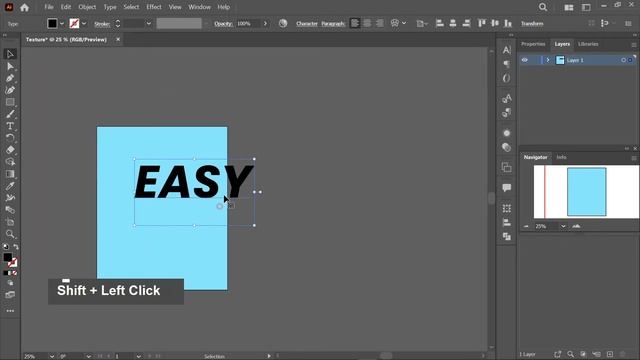This screenshot has width=640, height=360.
Task: Open the Transform link
Action: (532, 24)
